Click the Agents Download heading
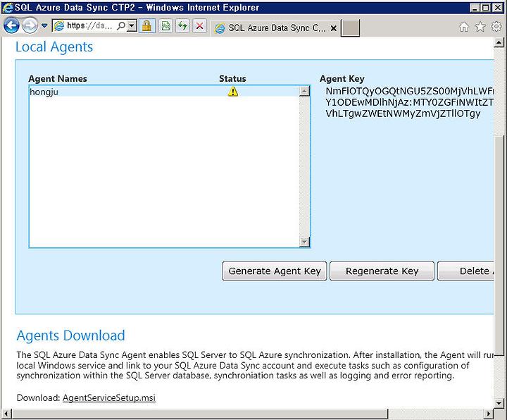 click(70, 335)
